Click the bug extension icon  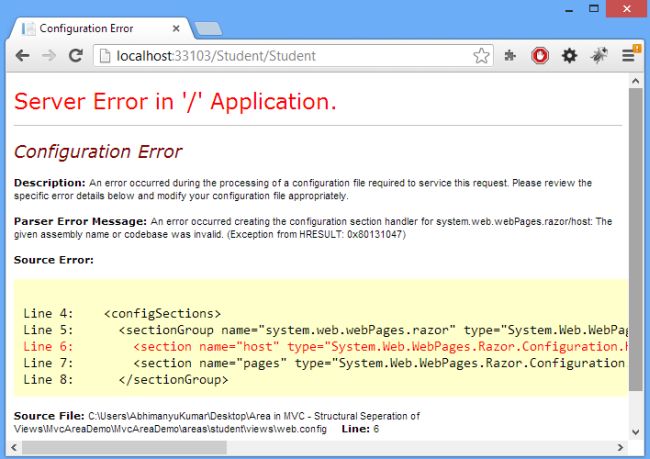coord(599,56)
